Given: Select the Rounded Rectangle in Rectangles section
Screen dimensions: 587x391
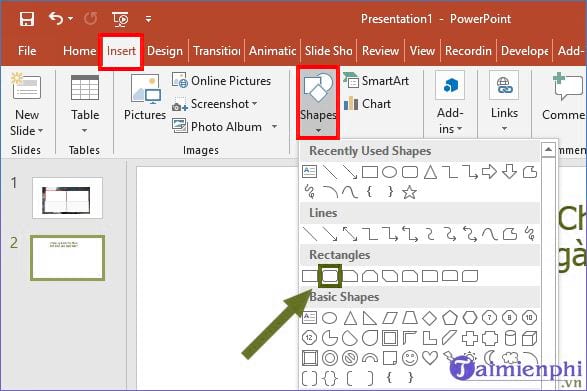Looking at the screenshot, I should 330,276.
